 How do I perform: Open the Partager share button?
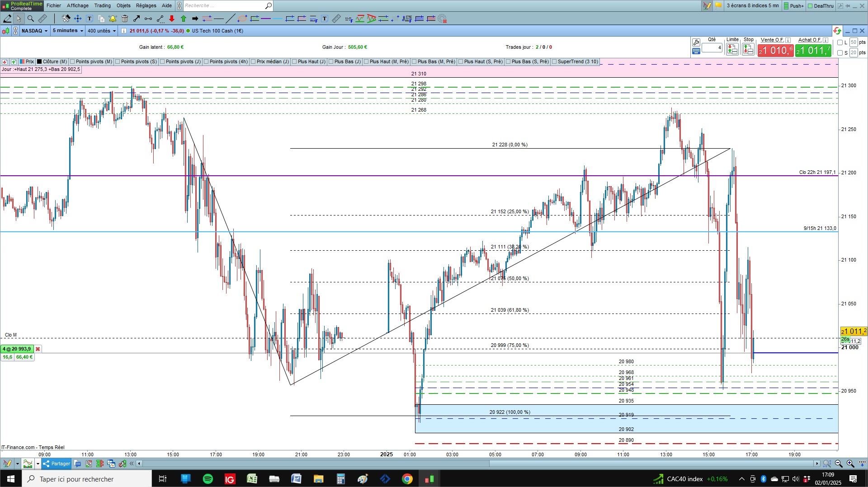pyautogui.click(x=57, y=464)
